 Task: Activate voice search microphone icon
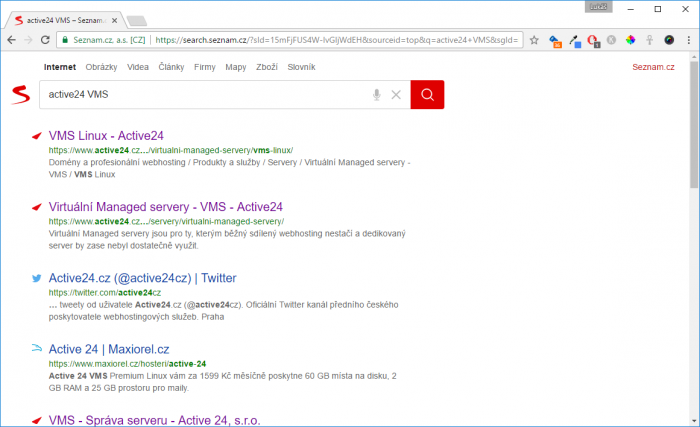377,95
